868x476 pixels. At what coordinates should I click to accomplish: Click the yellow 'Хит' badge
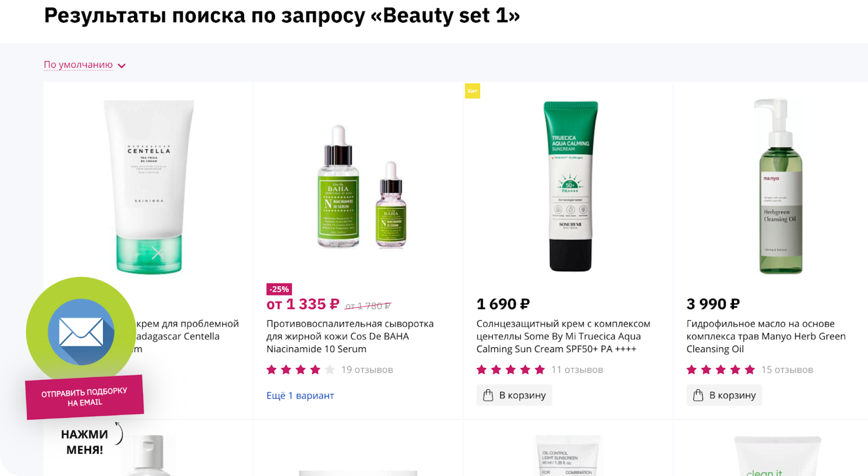(x=472, y=91)
